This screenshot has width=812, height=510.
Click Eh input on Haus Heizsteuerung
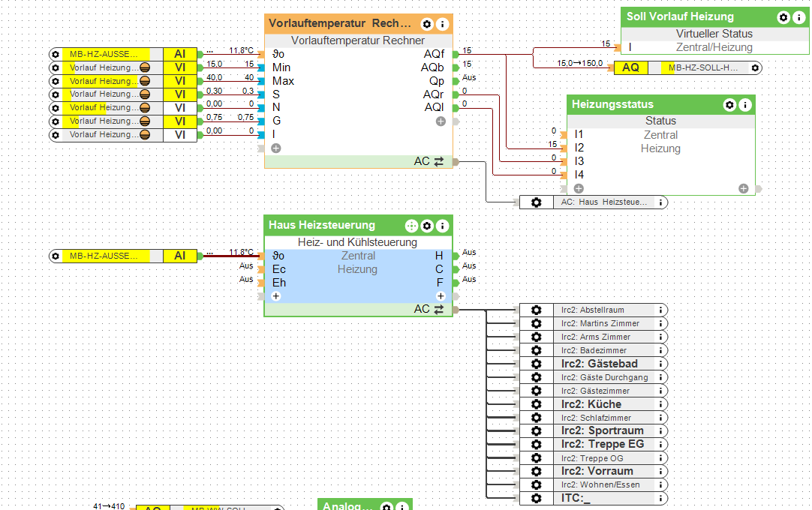coord(279,283)
